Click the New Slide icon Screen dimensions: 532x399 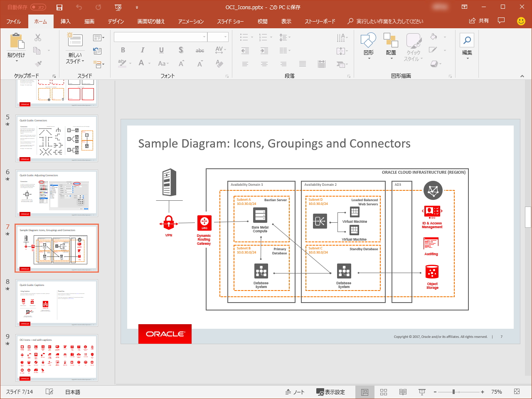tap(75, 40)
